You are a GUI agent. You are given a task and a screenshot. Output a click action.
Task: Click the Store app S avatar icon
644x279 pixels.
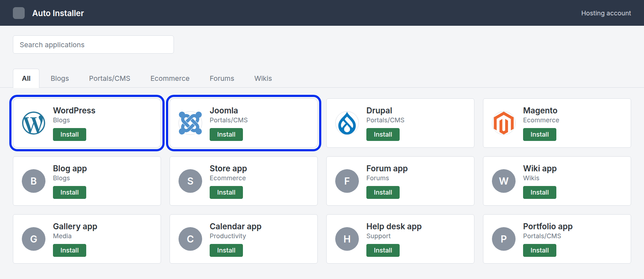(x=190, y=181)
